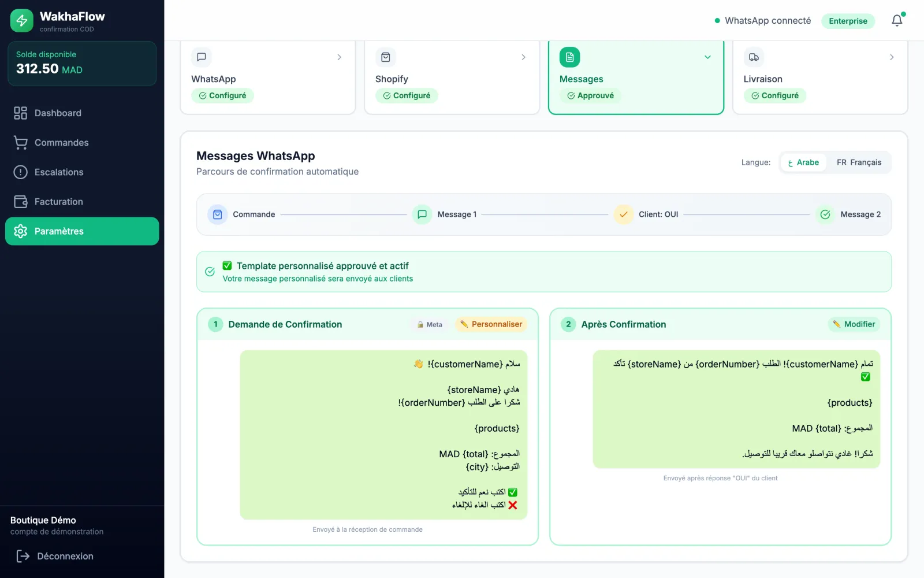This screenshot has width=924, height=578.
Task: Click the Paramètres gear icon in sidebar
Action: click(20, 231)
